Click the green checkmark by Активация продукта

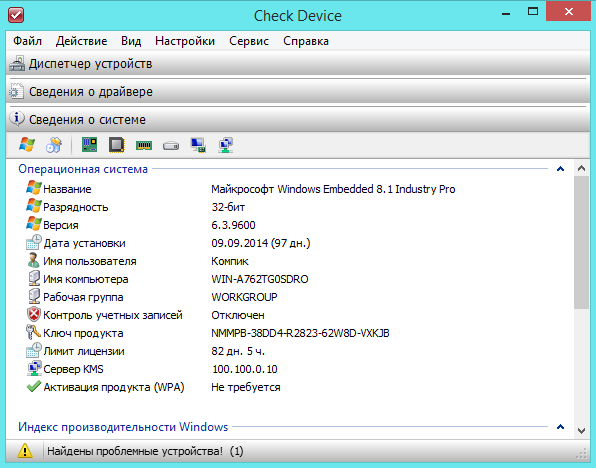tap(34, 387)
